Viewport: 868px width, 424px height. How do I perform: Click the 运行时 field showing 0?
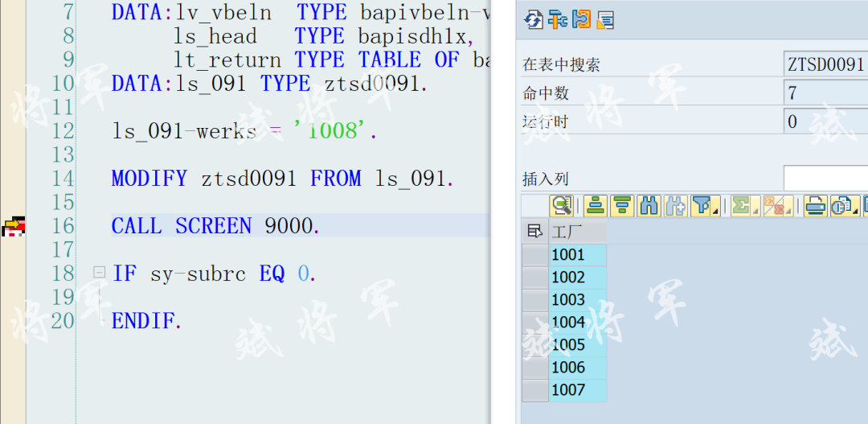pyautogui.click(x=826, y=121)
